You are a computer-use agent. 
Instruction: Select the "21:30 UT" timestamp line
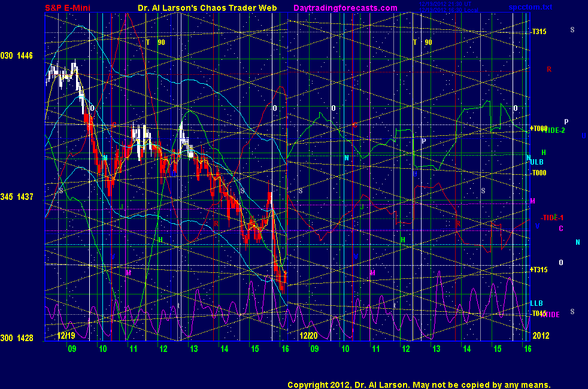(445, 4)
